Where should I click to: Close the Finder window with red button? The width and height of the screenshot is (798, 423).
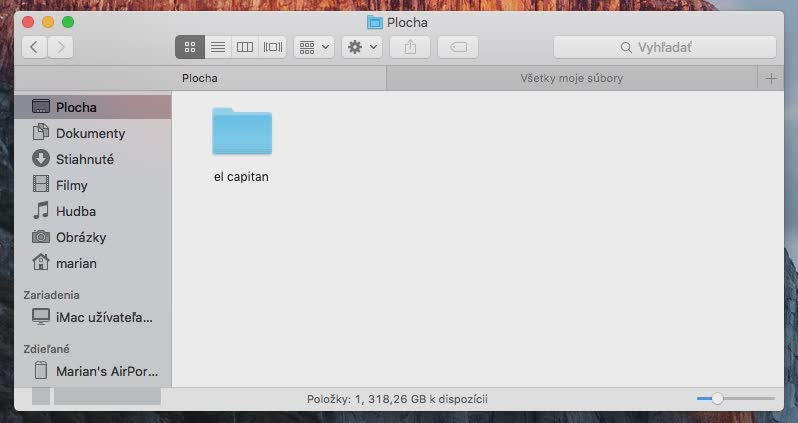(x=28, y=22)
